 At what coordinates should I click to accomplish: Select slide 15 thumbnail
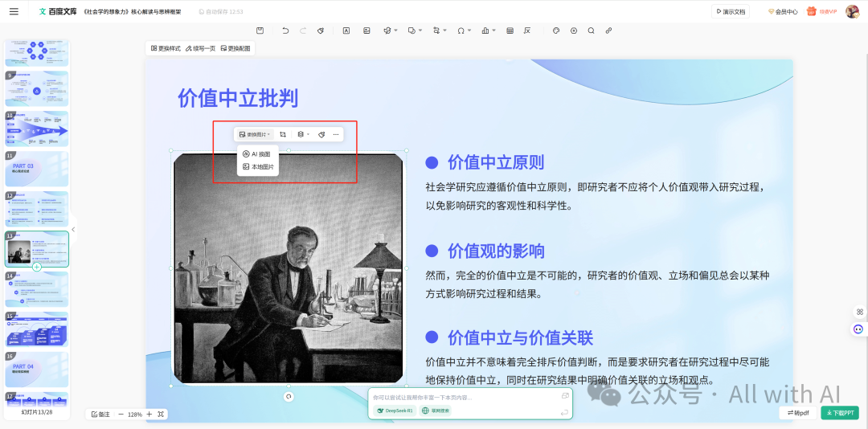[36, 330]
